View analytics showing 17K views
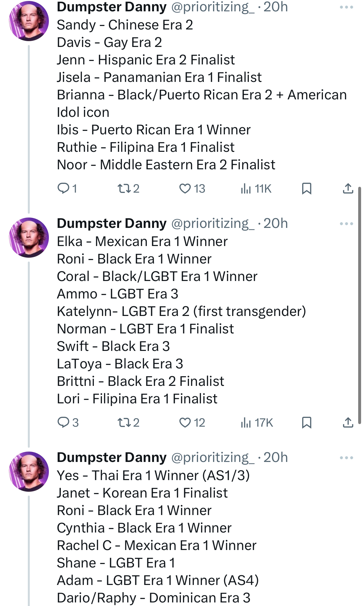Screen dimensions: 364x606 [257, 422]
